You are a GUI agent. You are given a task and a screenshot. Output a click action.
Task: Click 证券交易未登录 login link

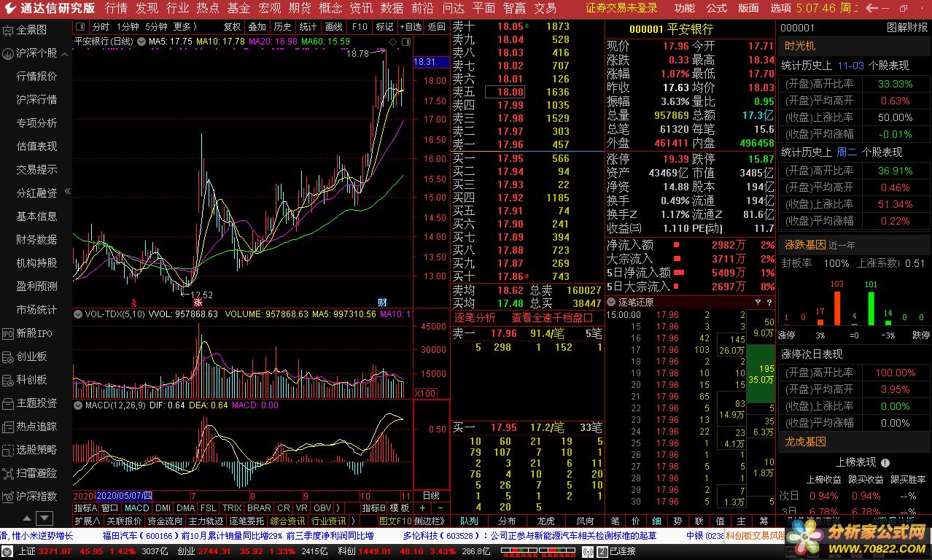[621, 8]
